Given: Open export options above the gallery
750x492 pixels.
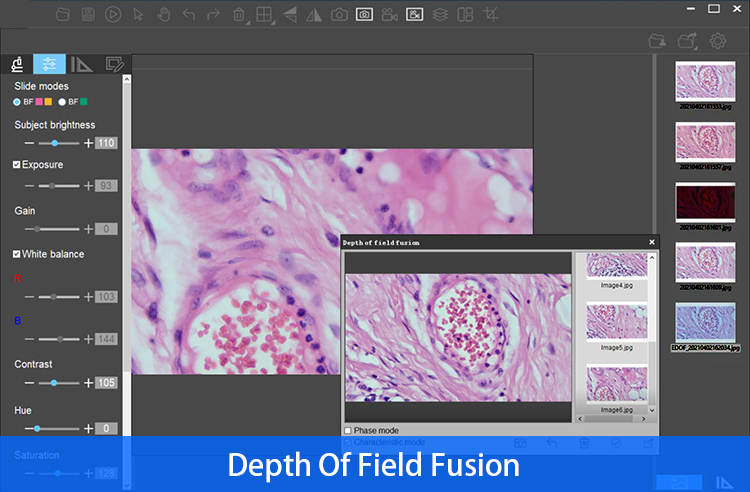Looking at the screenshot, I should pos(687,41).
